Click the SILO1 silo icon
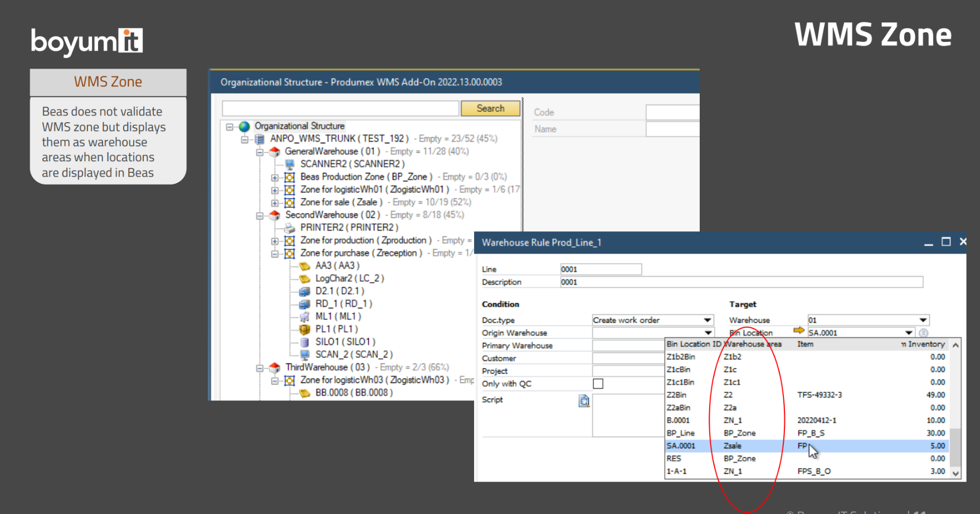Viewport: 980px width, 514px height. (x=305, y=342)
